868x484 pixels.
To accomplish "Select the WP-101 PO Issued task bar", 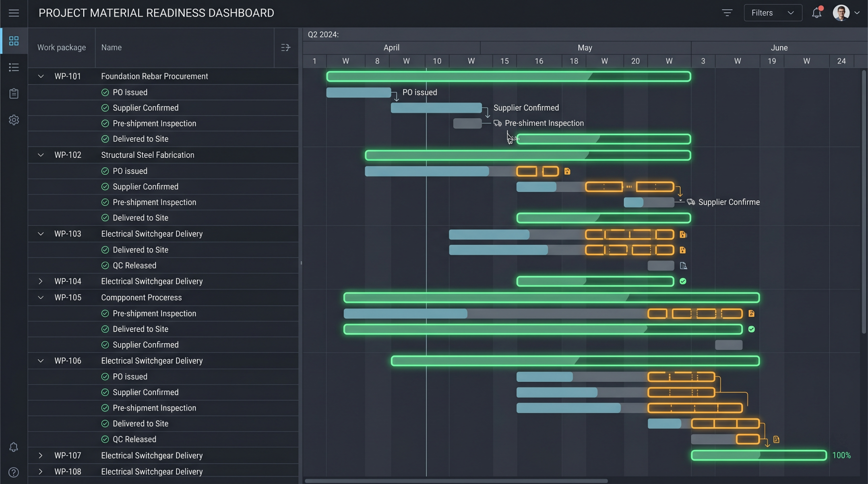I will point(359,93).
